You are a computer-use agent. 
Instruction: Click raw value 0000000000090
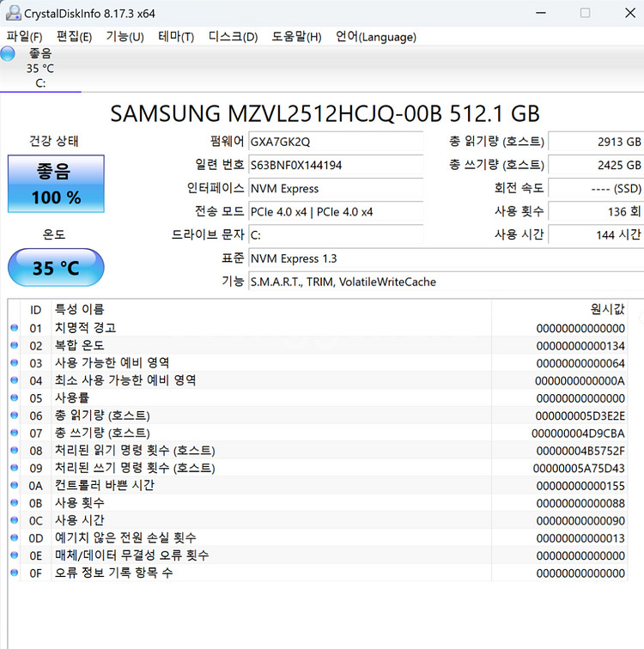coord(580,521)
